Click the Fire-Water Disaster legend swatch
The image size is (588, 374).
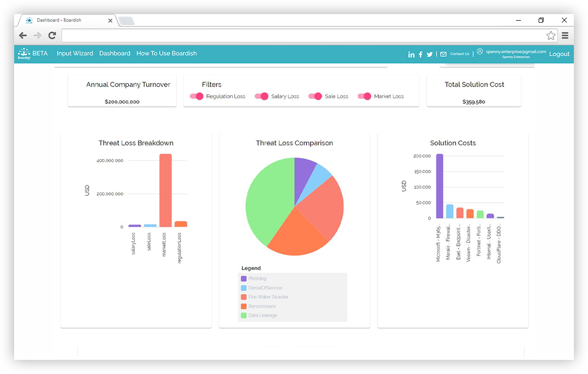pos(244,297)
